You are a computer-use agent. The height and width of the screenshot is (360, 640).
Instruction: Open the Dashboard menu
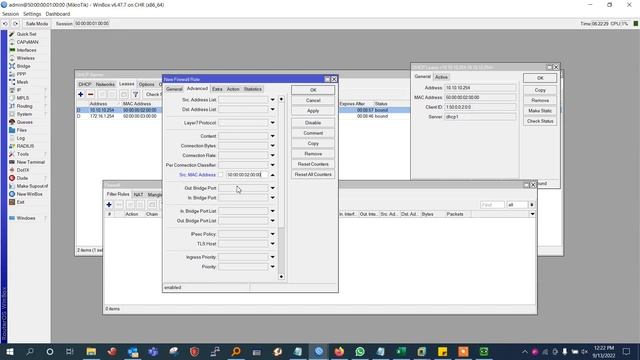click(58, 14)
